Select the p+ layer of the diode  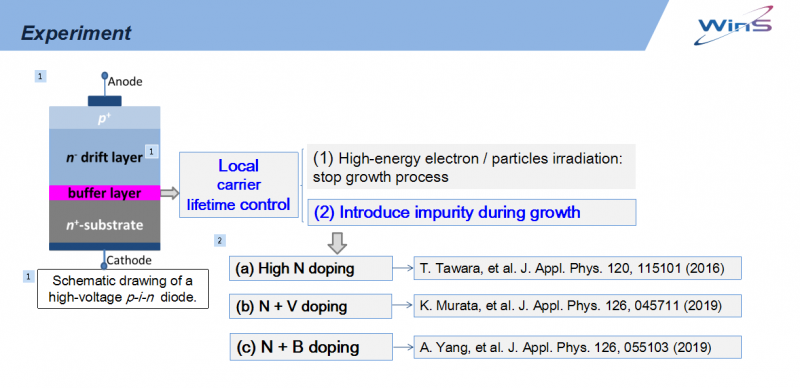[x=105, y=117]
